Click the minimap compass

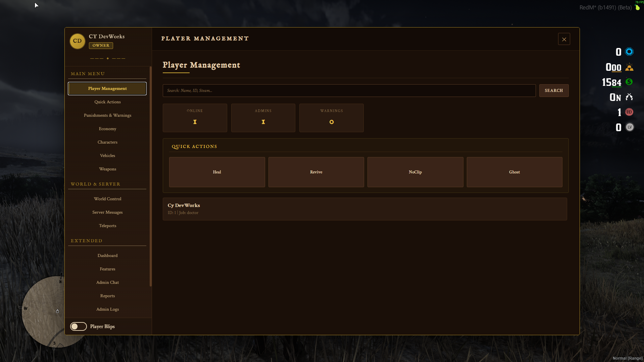tap(43, 312)
